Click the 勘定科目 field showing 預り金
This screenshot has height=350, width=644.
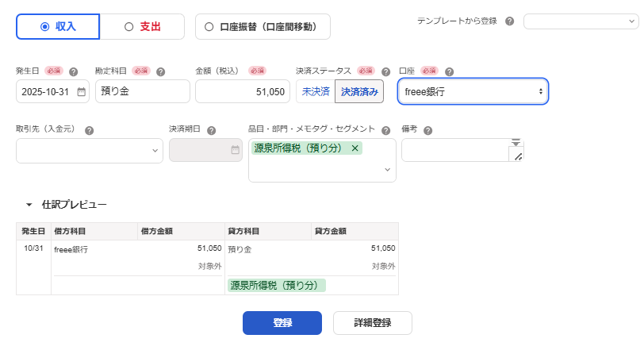coord(143,91)
